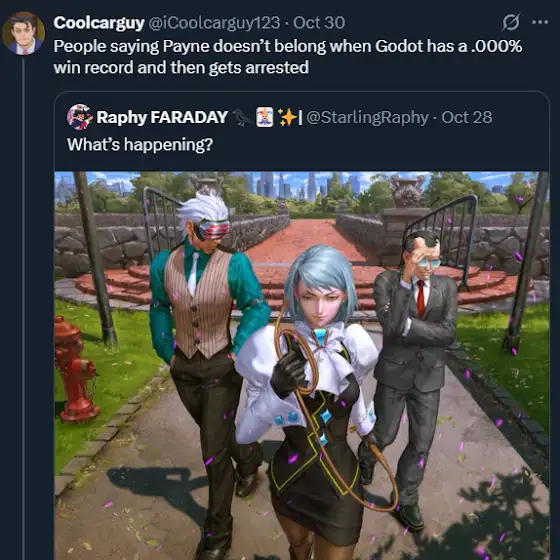Open the three-dot more options menu
The height and width of the screenshot is (560, 560).
pyautogui.click(x=540, y=22)
